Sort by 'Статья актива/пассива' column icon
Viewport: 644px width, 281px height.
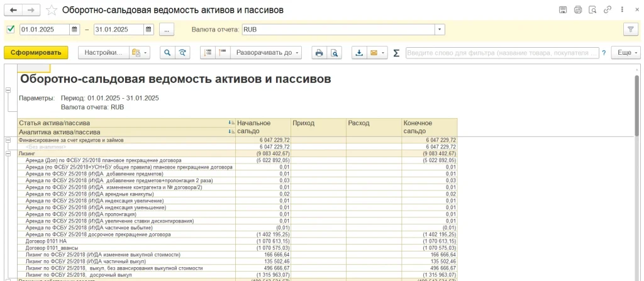(x=231, y=123)
